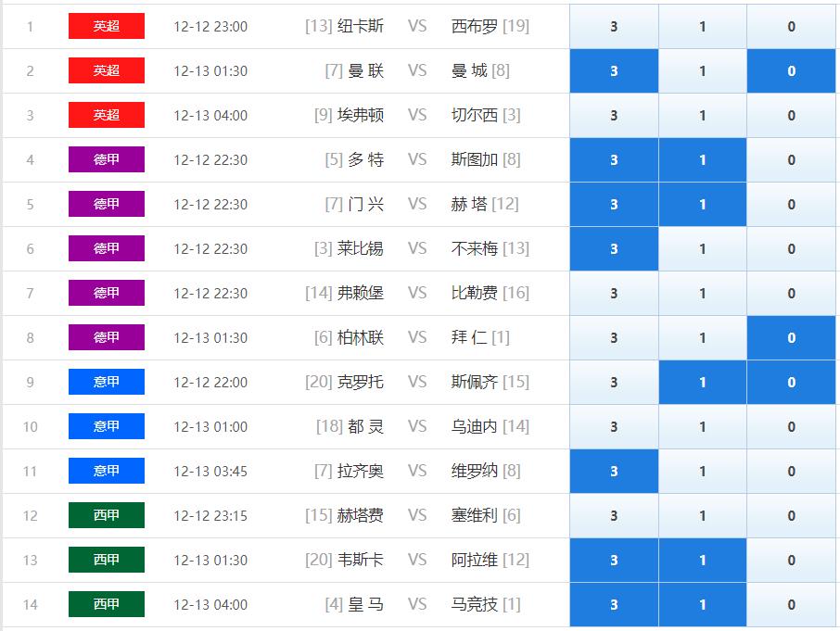Deselect home win 3 for 门兴 vs 赫塔

point(614,204)
